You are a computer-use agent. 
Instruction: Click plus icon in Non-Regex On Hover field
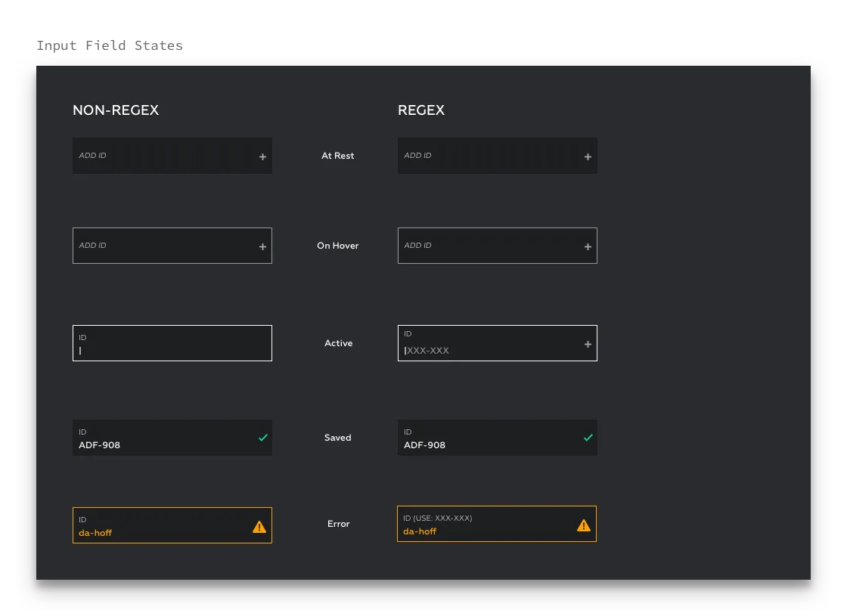coord(262,246)
